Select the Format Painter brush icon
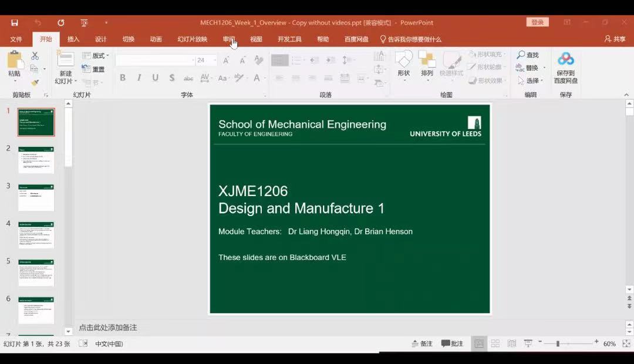 point(35,83)
